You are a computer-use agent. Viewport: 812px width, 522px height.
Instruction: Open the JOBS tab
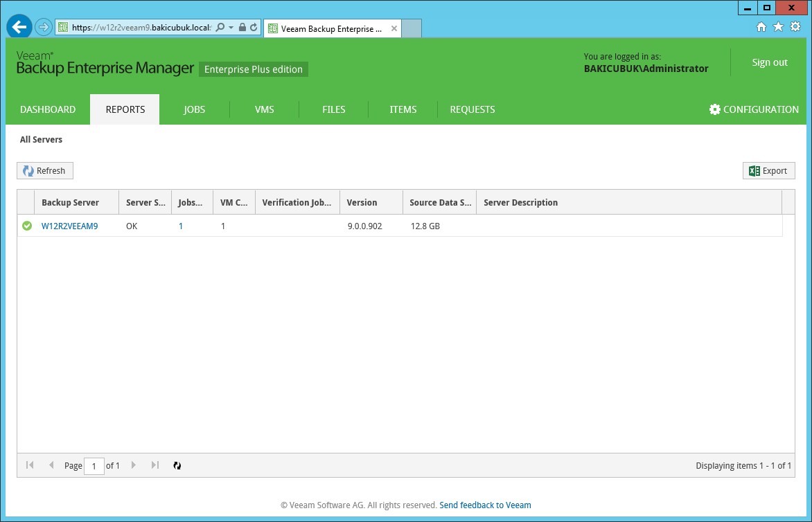coord(194,109)
